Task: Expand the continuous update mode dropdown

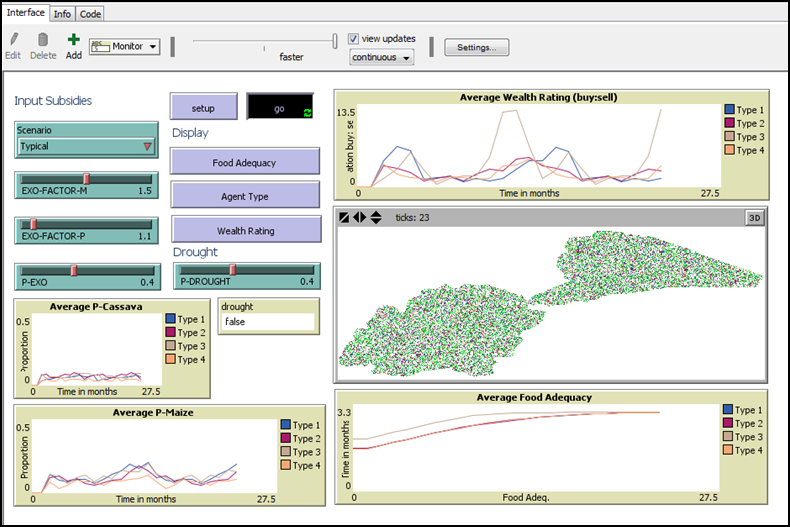Action: click(x=381, y=58)
